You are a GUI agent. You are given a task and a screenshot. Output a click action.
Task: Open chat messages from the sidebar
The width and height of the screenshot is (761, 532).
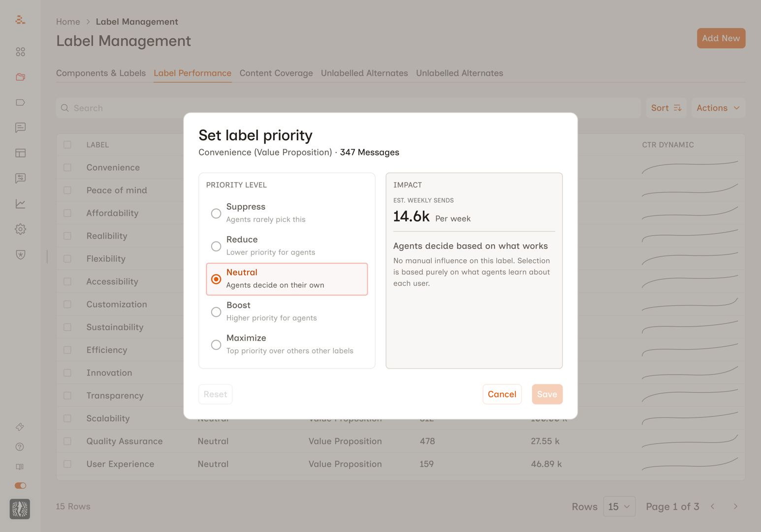pos(20,128)
